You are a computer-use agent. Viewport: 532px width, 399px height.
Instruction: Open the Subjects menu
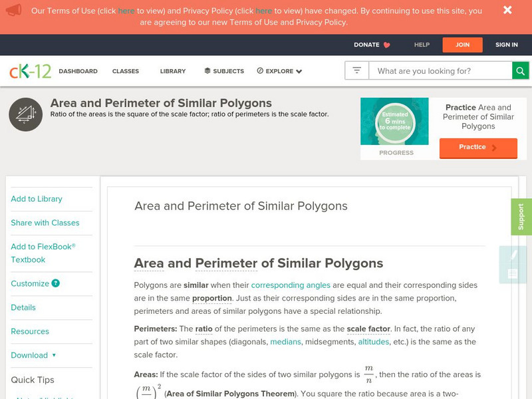pyautogui.click(x=224, y=71)
